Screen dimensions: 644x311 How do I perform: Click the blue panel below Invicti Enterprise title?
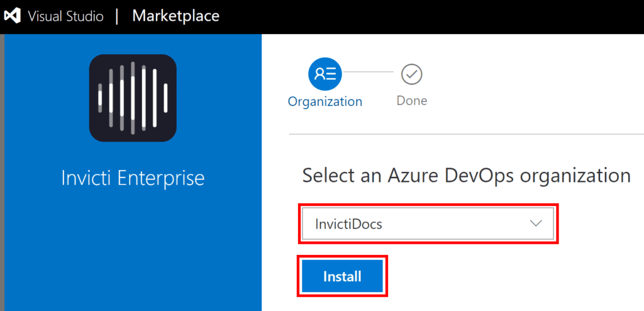pos(133,252)
